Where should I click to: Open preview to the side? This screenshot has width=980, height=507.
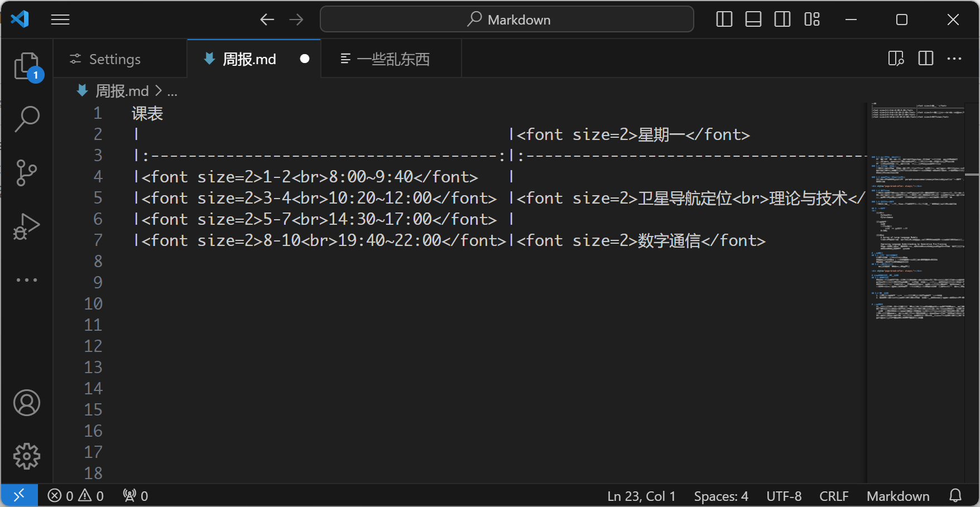coord(896,59)
